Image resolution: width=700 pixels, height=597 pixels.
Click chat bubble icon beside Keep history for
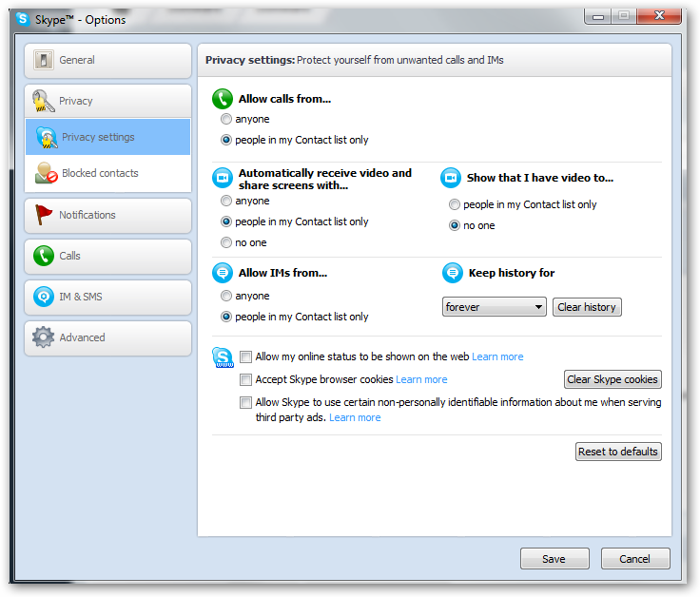(x=453, y=273)
